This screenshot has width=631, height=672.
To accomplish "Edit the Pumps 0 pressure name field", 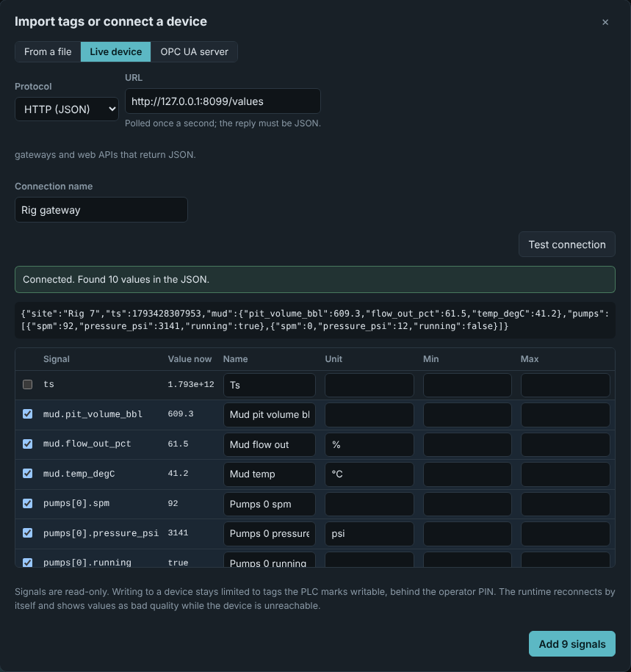I will point(269,534).
